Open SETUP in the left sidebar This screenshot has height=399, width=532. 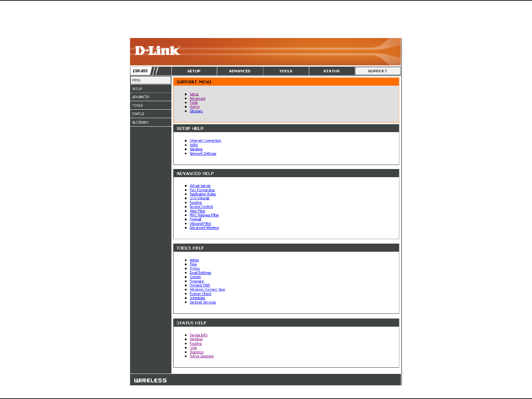(151, 89)
